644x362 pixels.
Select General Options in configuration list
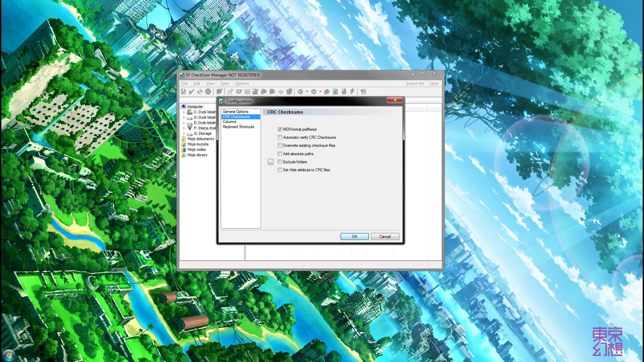click(x=236, y=111)
